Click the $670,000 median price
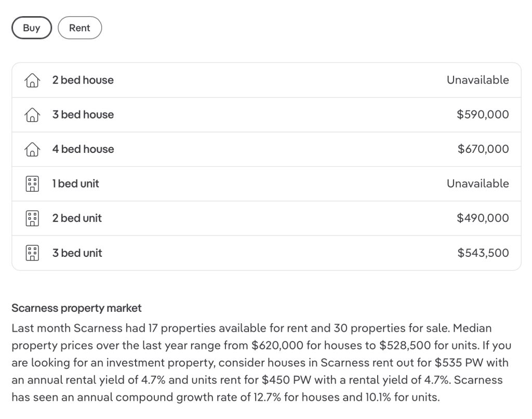The height and width of the screenshot is (419, 532). pos(483,149)
